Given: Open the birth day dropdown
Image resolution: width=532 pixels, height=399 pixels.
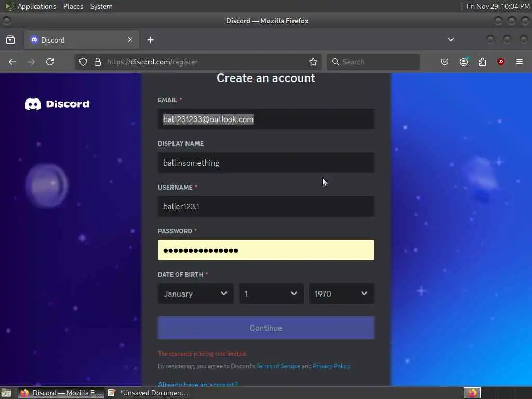Looking at the screenshot, I should (271, 294).
